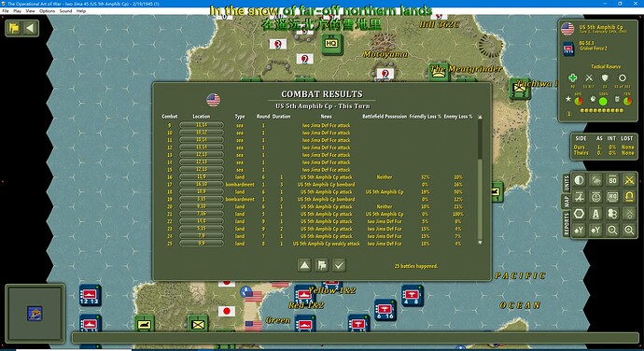Toggle the yellow crossed-swords icon
Screen dimensions: 644x351
click(x=629, y=180)
